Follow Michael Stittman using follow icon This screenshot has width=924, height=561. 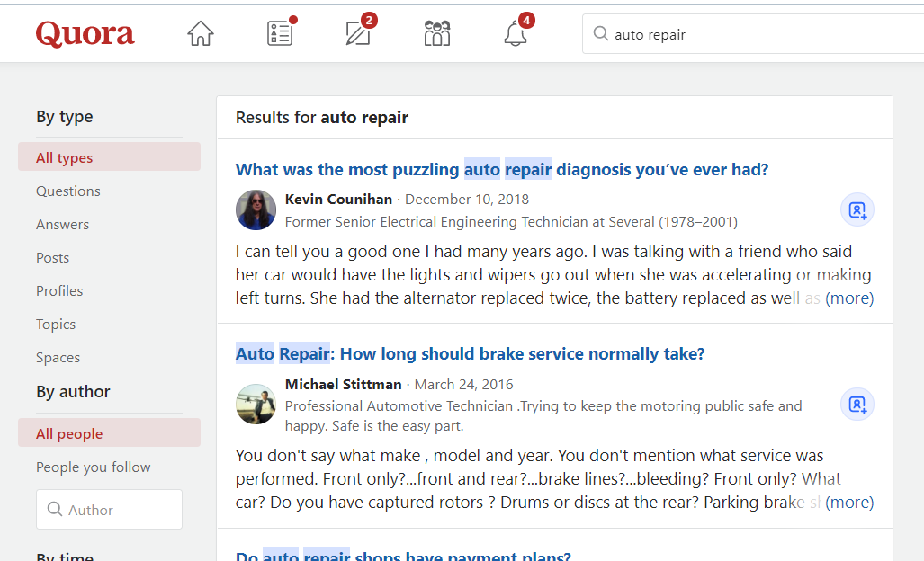click(x=857, y=405)
